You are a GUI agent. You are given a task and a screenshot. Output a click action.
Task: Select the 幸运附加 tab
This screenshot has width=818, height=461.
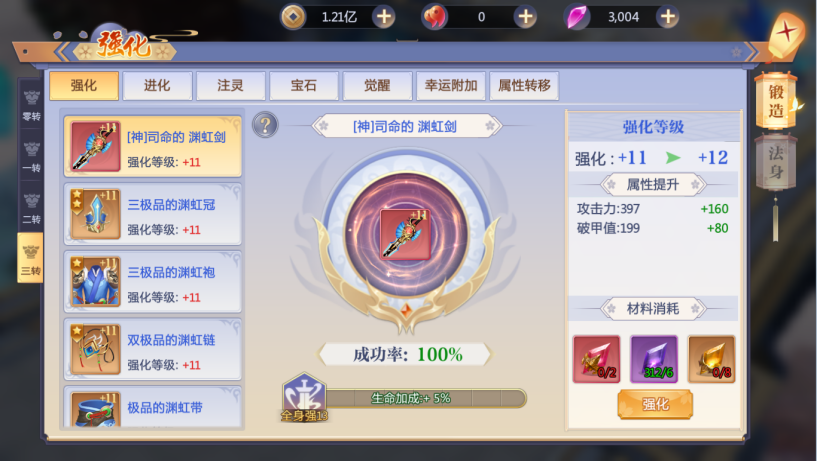[451, 86]
